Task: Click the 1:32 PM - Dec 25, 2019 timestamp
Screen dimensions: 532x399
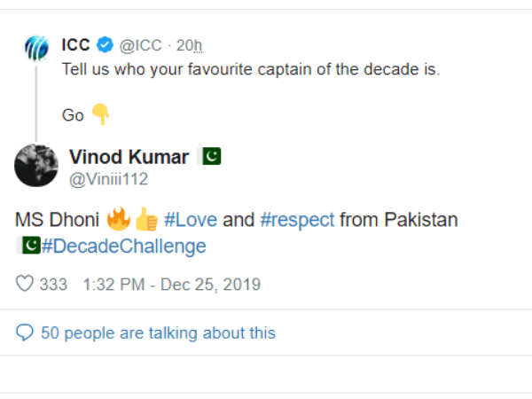Action: click(x=171, y=285)
